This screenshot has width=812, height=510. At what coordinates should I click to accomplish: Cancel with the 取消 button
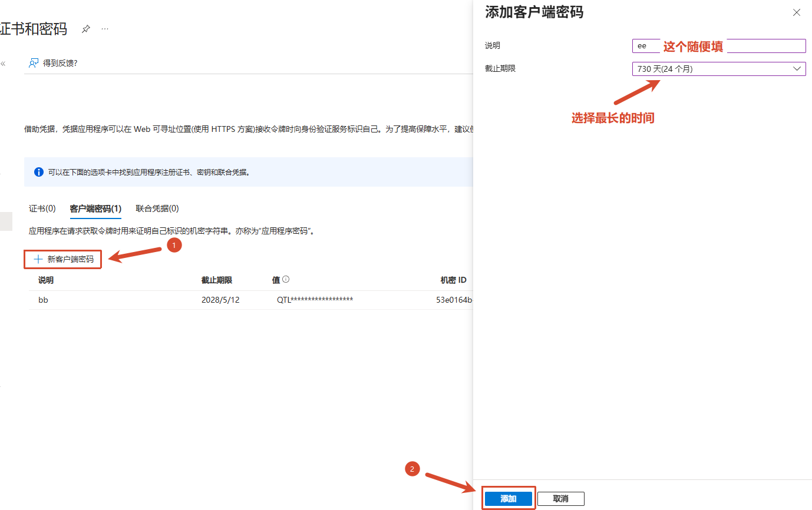(561, 499)
